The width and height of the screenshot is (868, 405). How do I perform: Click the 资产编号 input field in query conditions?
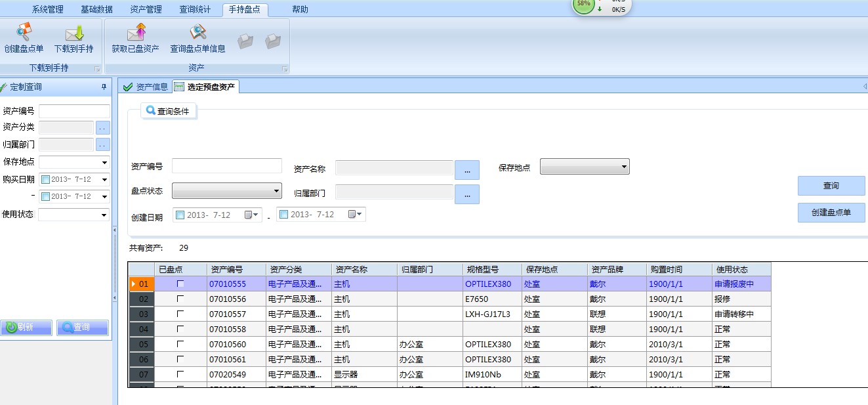coord(226,166)
